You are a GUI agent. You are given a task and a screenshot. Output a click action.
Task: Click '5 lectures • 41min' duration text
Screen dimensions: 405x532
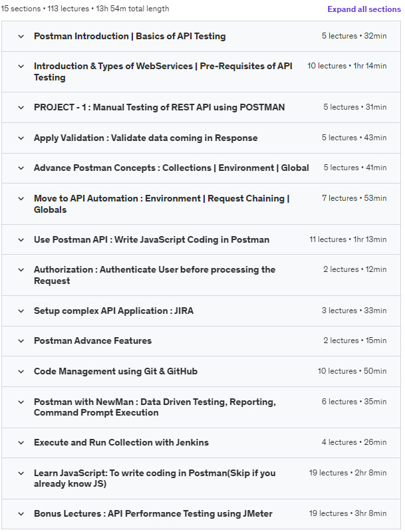tap(355, 168)
